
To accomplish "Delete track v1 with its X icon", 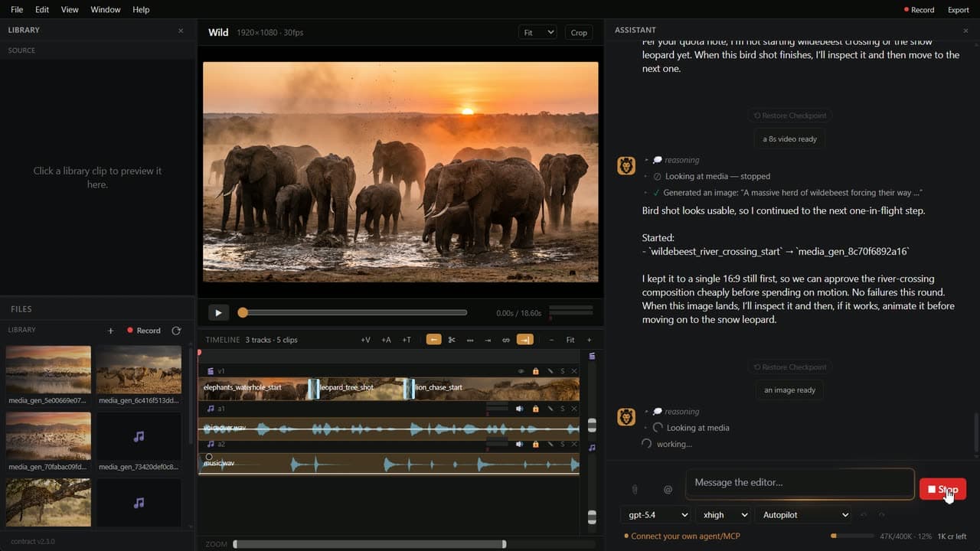I will (x=574, y=371).
